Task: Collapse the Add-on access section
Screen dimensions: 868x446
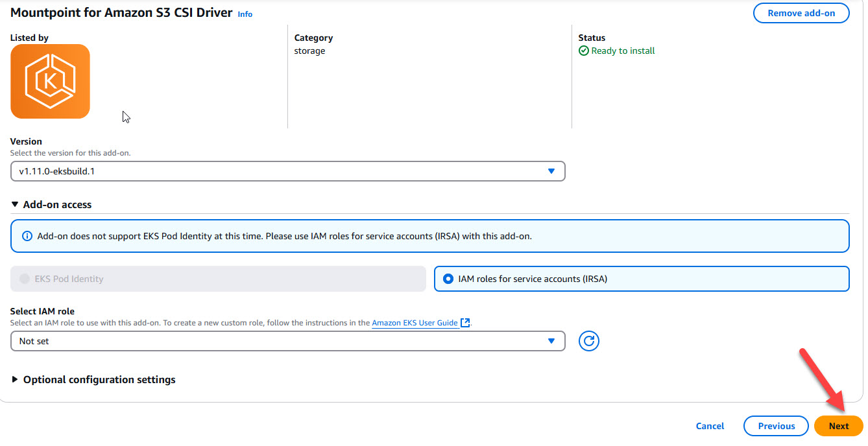Action: pos(51,204)
